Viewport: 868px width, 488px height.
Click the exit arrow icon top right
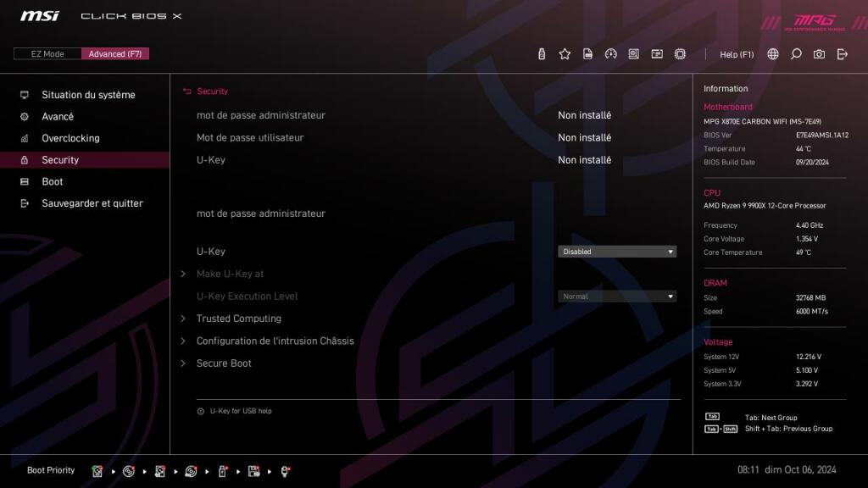(841, 53)
